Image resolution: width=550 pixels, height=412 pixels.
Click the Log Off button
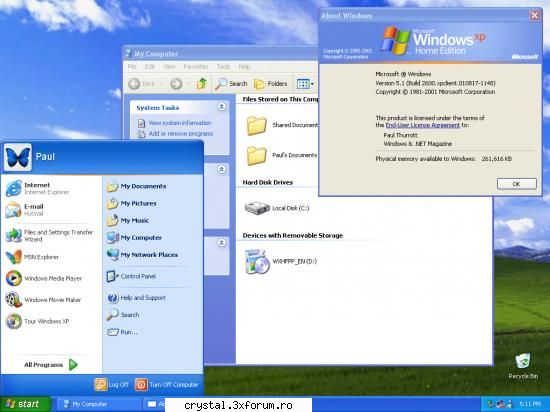111,385
